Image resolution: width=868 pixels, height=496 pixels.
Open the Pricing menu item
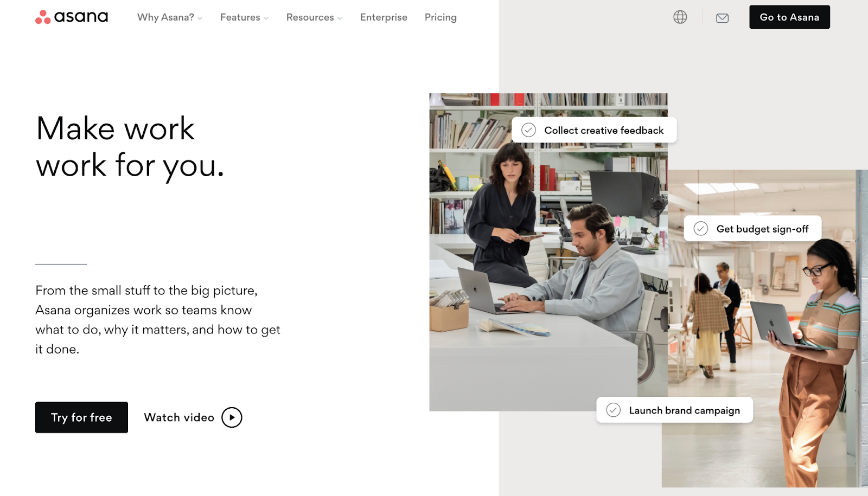pyautogui.click(x=441, y=17)
